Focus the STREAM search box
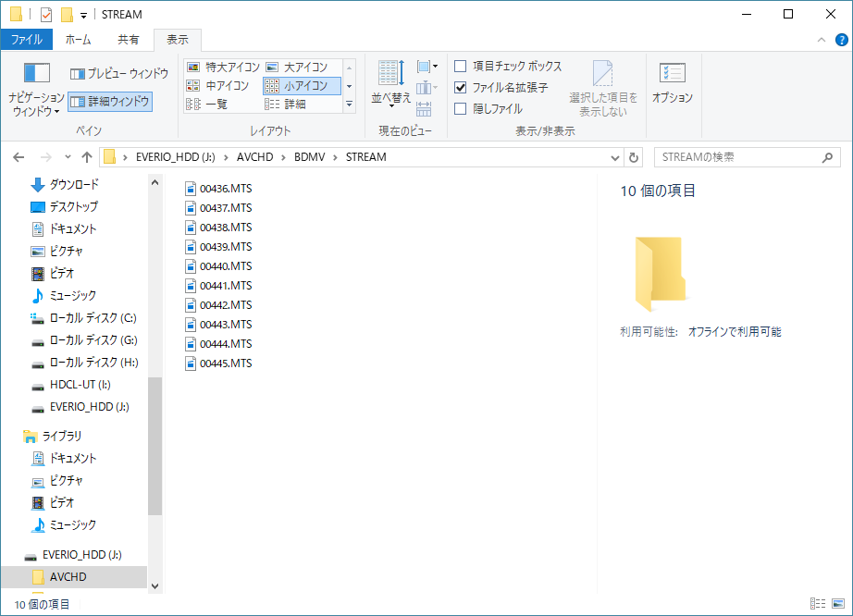Image resolution: width=853 pixels, height=616 pixels. [x=747, y=157]
